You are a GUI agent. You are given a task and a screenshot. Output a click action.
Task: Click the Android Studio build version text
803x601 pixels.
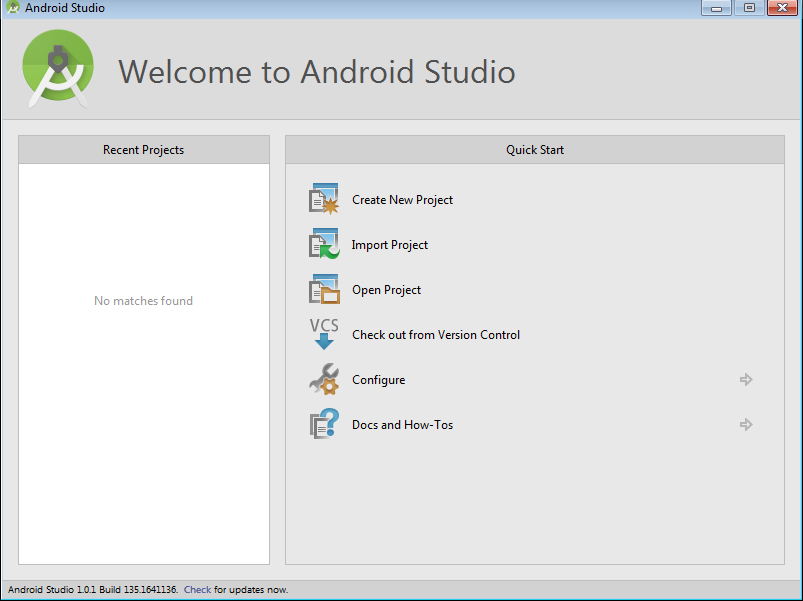click(x=93, y=590)
